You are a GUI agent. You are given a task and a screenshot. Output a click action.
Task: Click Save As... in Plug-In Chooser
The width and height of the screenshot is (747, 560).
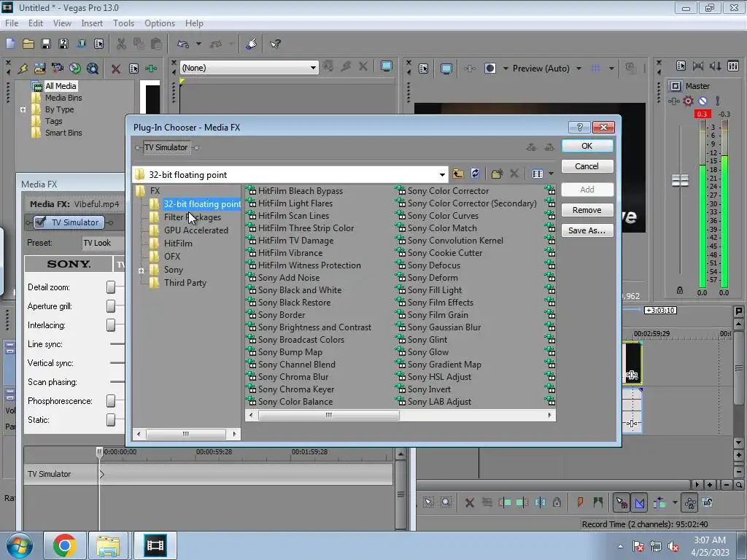pyautogui.click(x=587, y=230)
